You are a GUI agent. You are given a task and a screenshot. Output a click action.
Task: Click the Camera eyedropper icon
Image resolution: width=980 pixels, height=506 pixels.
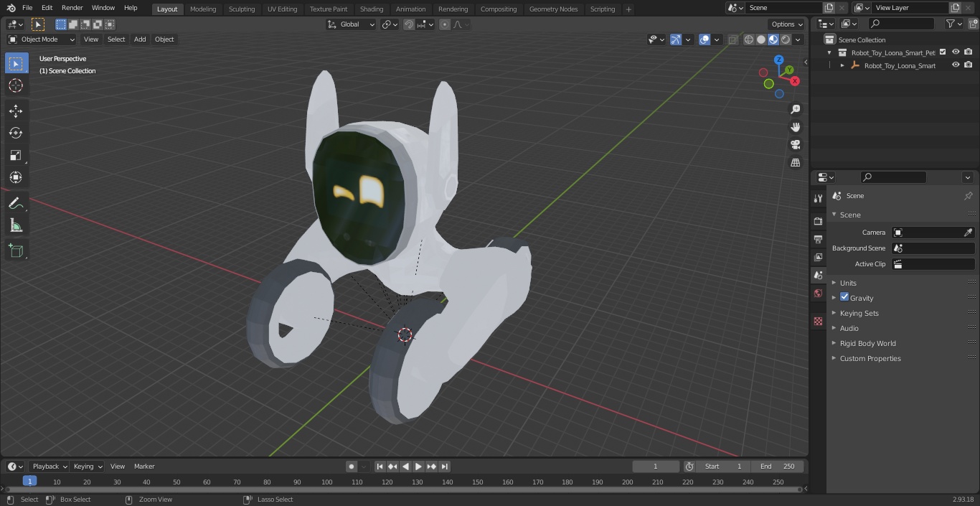point(968,233)
